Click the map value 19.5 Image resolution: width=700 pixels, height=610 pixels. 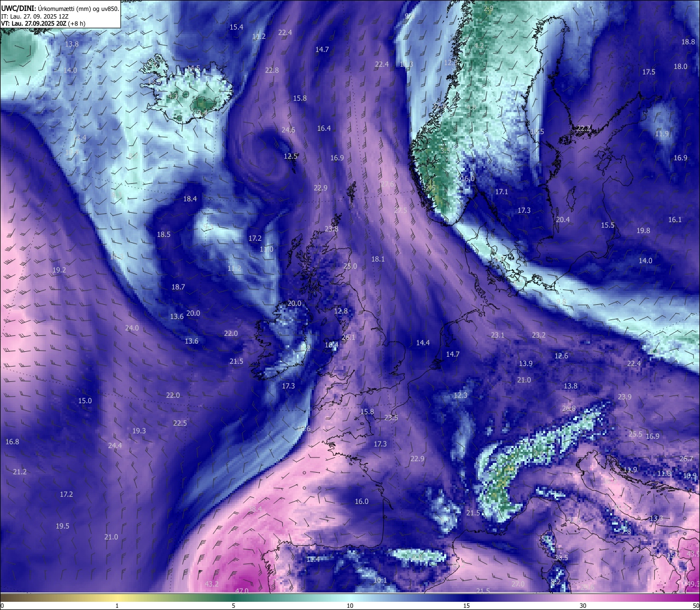(62, 526)
